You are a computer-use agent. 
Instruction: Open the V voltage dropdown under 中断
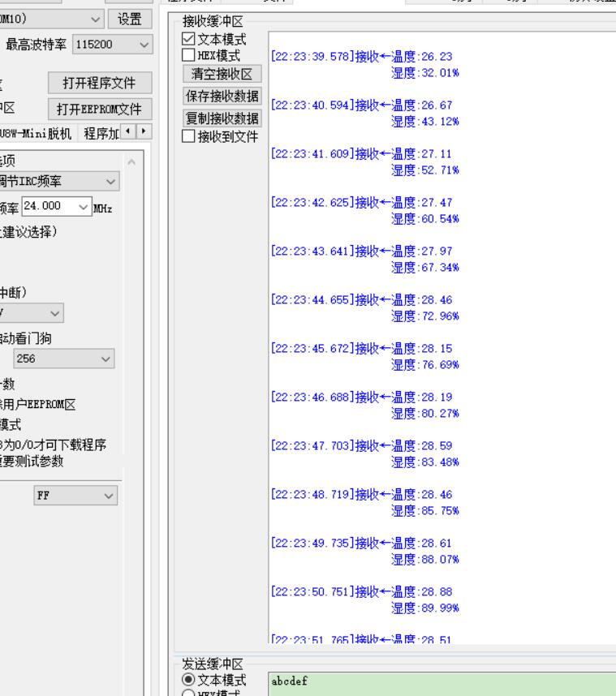(x=32, y=313)
